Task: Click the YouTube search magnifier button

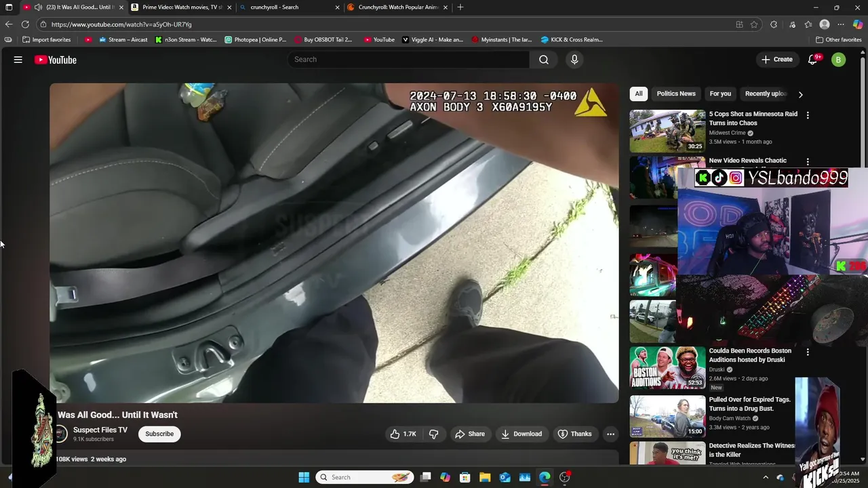Action: (x=544, y=60)
